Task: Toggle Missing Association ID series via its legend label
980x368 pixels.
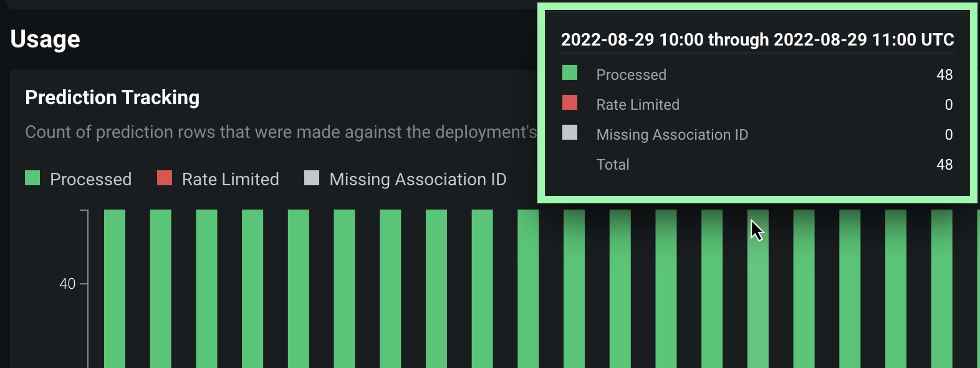Action: [418, 180]
